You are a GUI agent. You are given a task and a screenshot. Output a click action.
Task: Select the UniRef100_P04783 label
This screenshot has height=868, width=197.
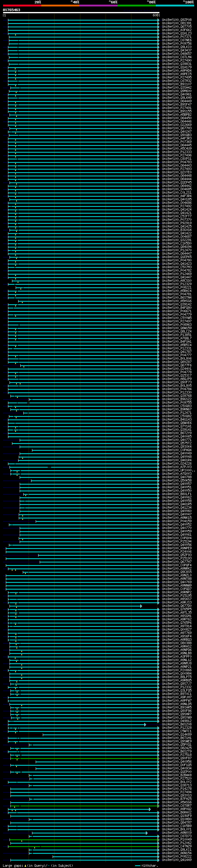point(176,162)
